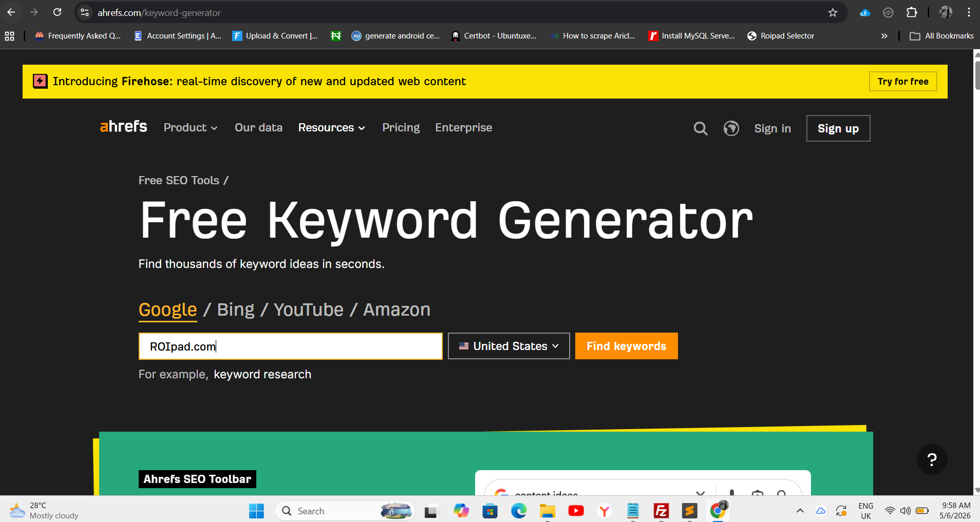980x522 pixels.
Task: Open Frequently Asked Q... bookmark
Action: pyautogui.click(x=78, y=36)
